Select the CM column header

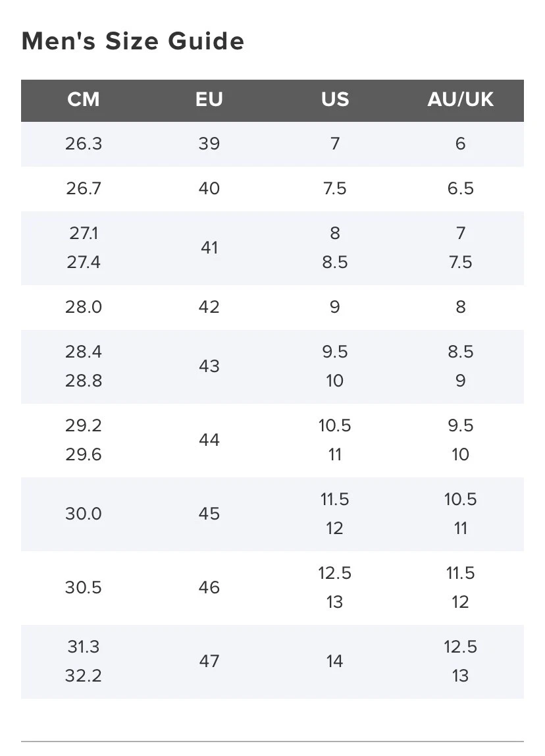[84, 99]
